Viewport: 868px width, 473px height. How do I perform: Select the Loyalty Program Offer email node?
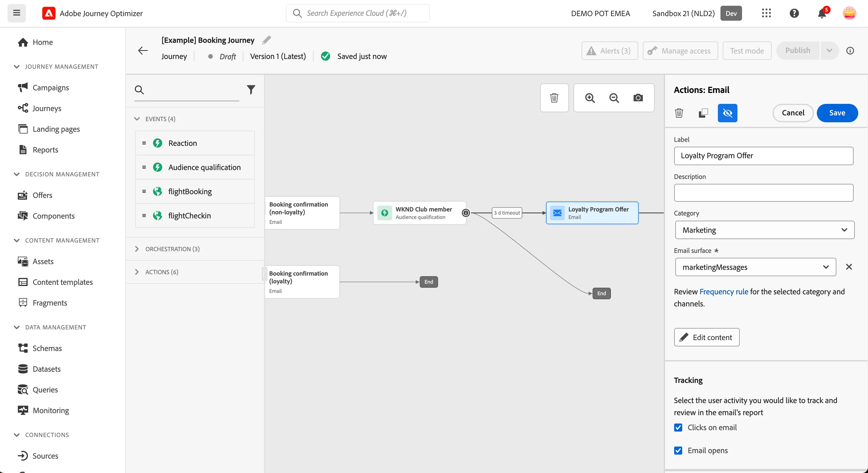tap(592, 213)
